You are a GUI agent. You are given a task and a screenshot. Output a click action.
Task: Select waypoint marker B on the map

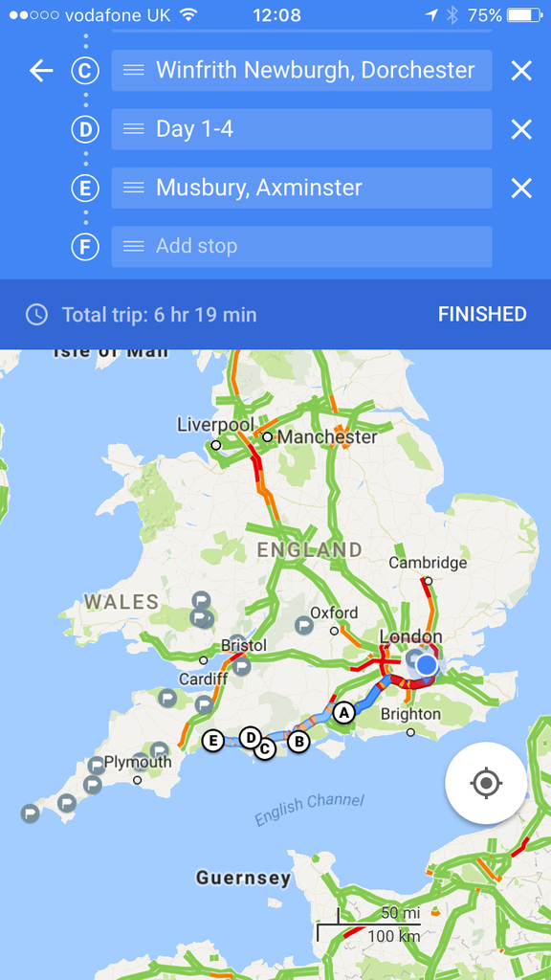click(298, 742)
